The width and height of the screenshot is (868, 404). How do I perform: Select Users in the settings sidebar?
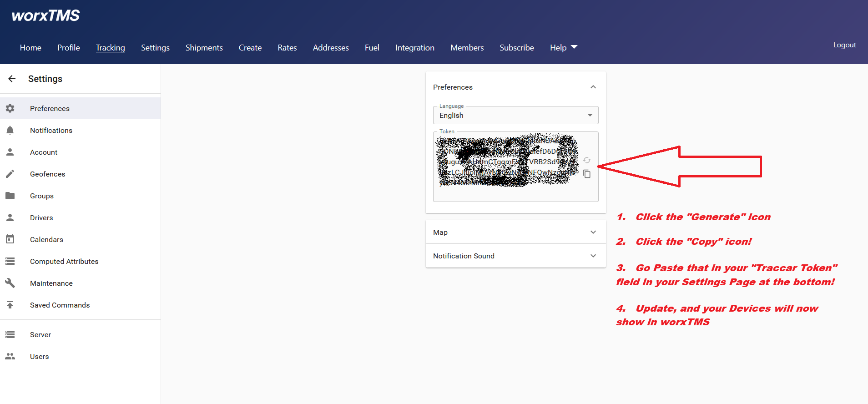click(x=80, y=356)
